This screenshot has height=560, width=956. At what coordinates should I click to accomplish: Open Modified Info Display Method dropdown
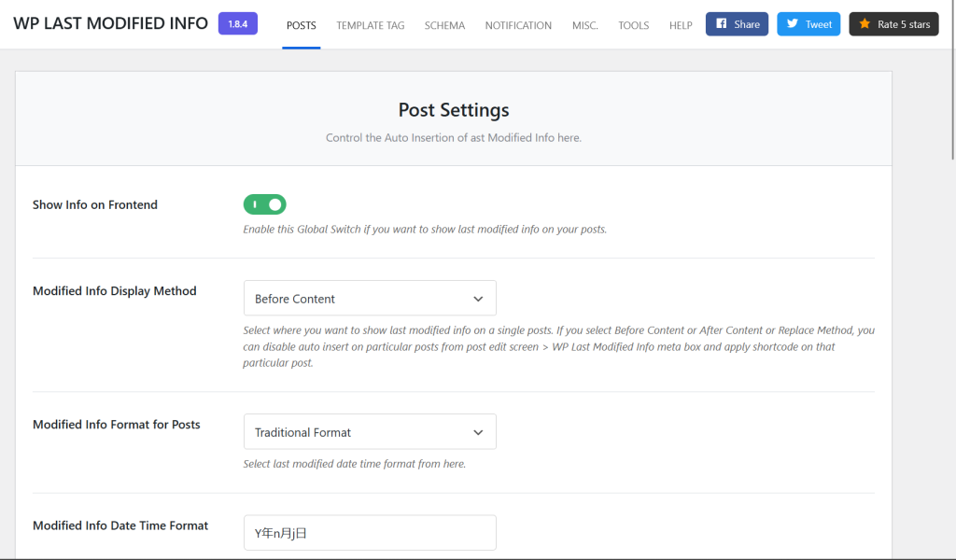(x=370, y=298)
